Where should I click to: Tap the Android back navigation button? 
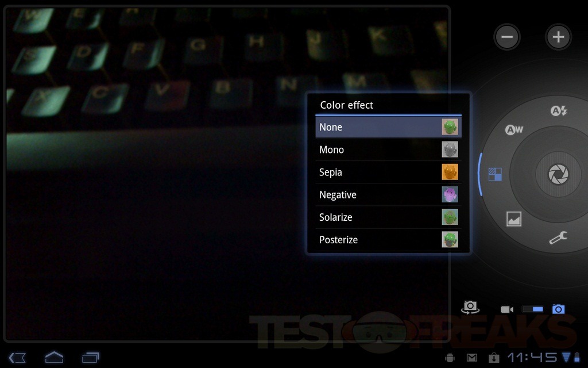pyautogui.click(x=17, y=358)
